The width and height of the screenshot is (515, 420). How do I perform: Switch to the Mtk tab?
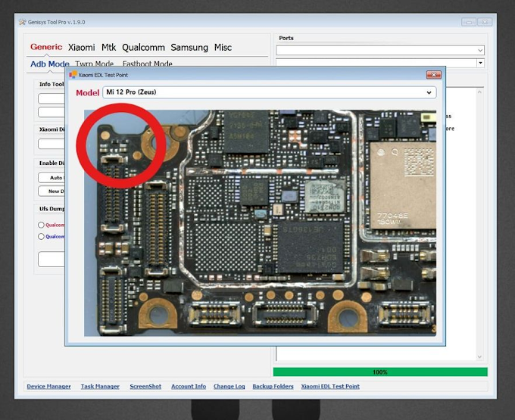pos(109,48)
